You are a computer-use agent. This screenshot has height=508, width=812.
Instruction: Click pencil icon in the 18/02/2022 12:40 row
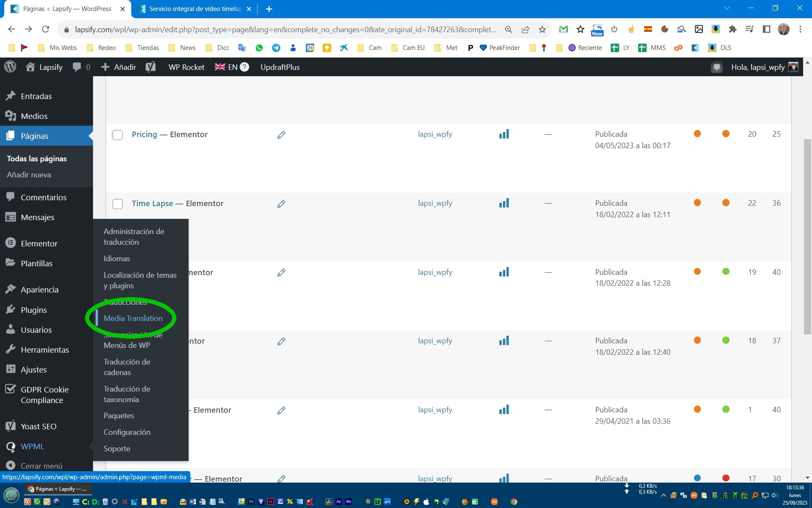point(281,341)
